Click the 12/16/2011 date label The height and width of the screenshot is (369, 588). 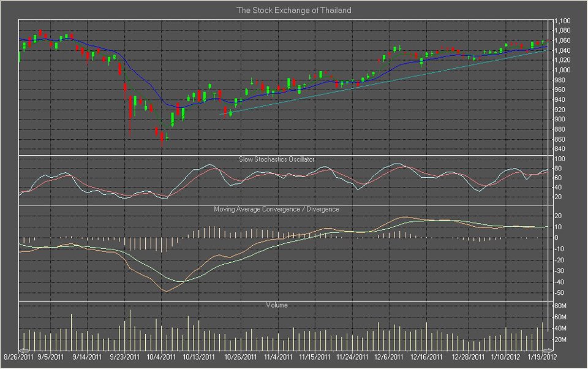click(426, 357)
